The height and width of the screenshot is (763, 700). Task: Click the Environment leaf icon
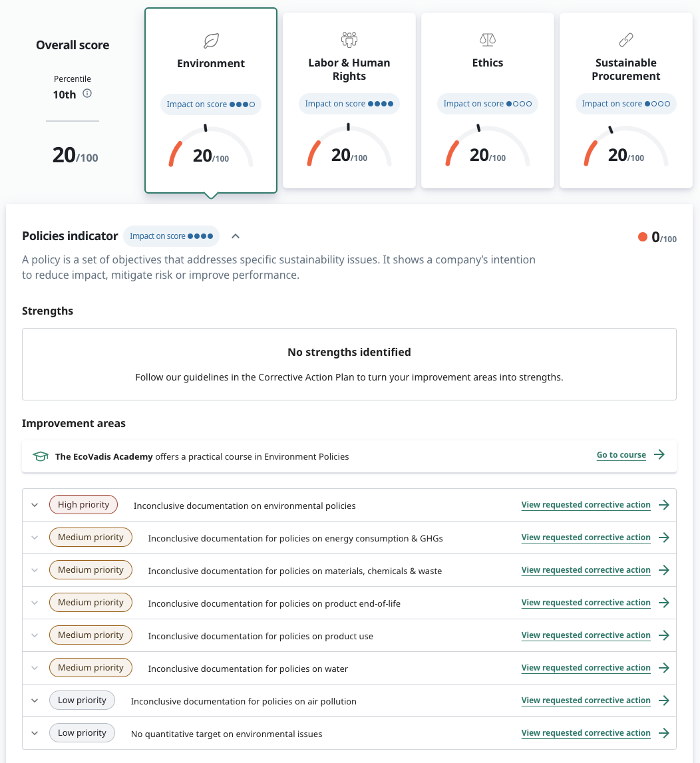[x=211, y=41]
